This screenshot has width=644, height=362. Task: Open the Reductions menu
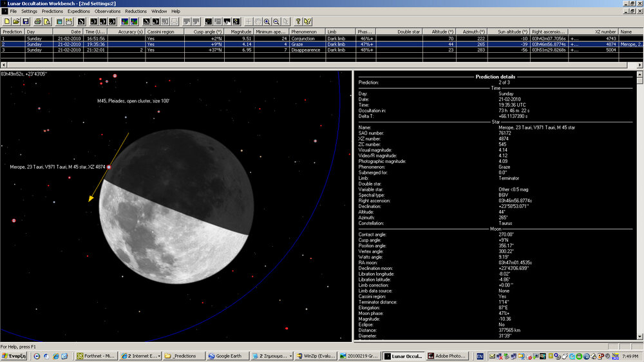point(136,11)
